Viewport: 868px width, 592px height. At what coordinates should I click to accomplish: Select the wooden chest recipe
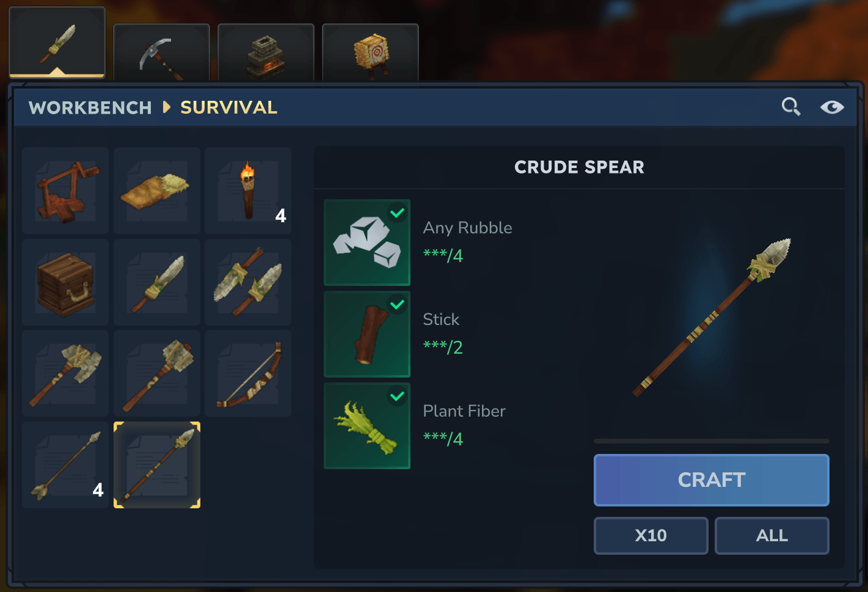(65, 282)
